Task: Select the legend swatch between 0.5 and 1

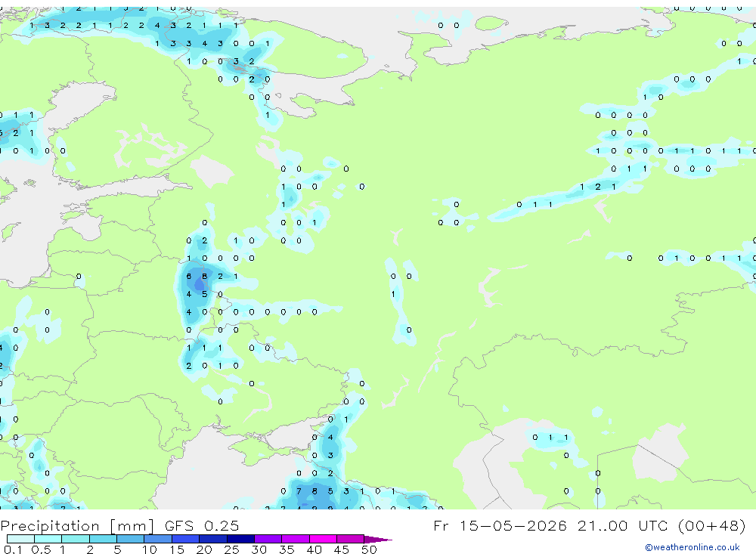Action: [x=48, y=539]
